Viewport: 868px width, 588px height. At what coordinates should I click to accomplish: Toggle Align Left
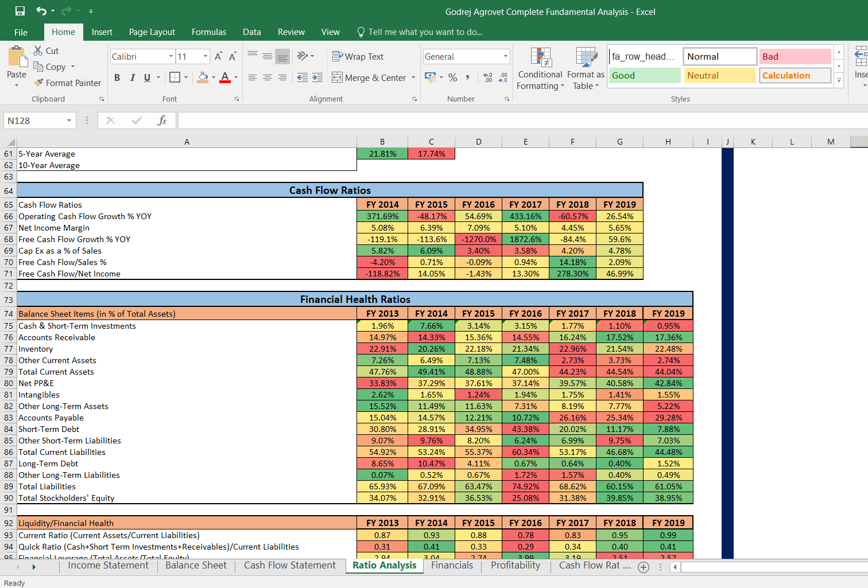click(x=253, y=77)
